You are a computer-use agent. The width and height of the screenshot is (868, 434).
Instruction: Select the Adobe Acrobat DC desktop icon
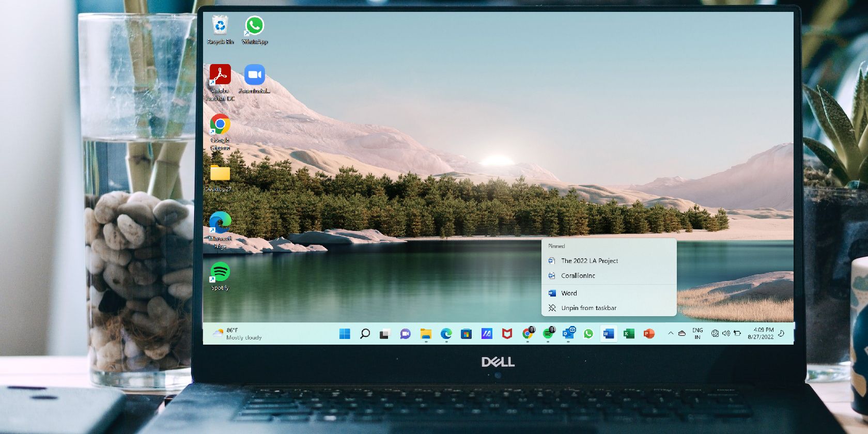pos(220,83)
